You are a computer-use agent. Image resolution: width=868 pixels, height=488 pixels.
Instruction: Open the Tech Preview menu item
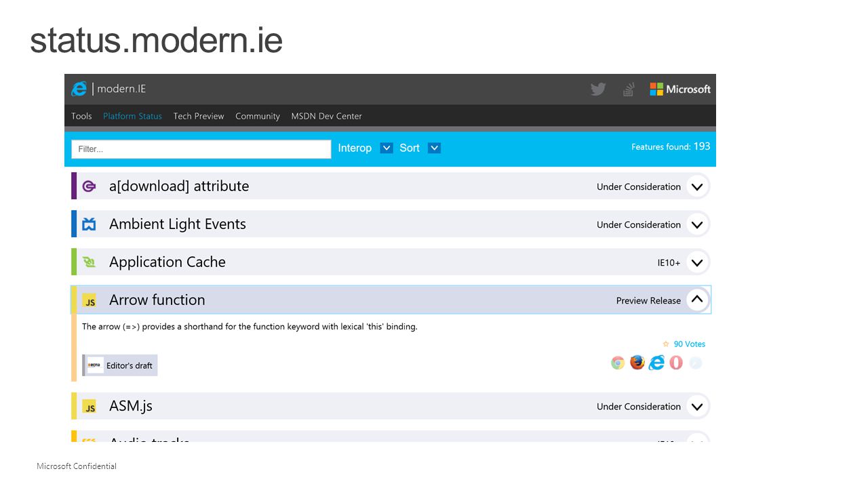(x=199, y=116)
